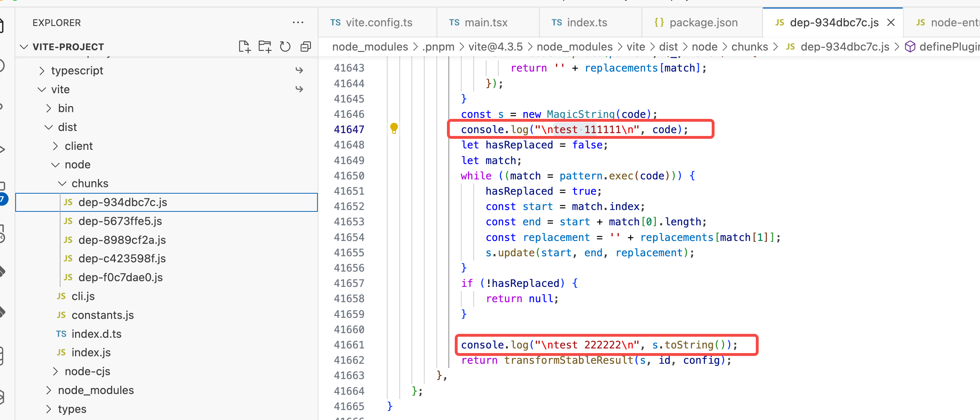This screenshot has height=420, width=980.
Task: Refresh the Explorer file tree
Action: (x=285, y=47)
